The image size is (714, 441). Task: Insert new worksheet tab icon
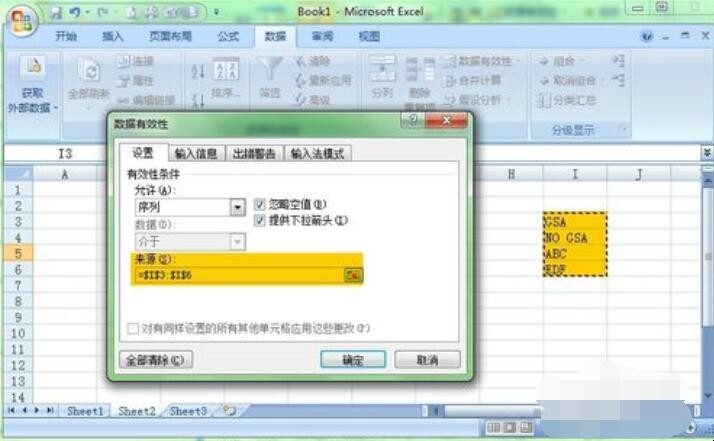(229, 411)
